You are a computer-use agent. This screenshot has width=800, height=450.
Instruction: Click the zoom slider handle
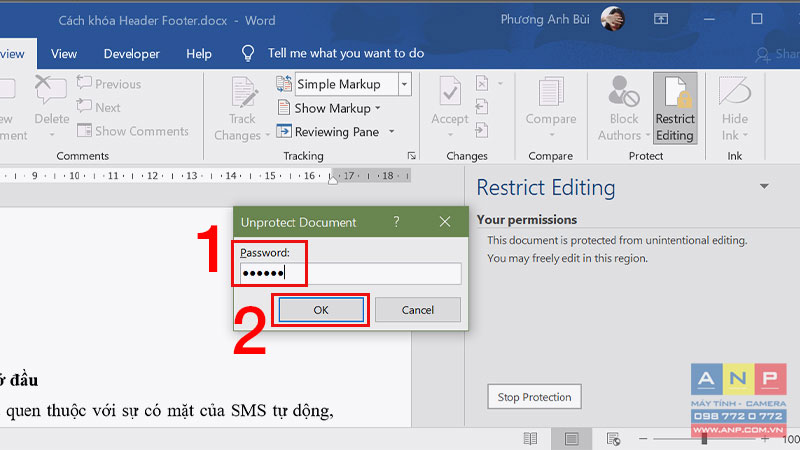tap(704, 439)
